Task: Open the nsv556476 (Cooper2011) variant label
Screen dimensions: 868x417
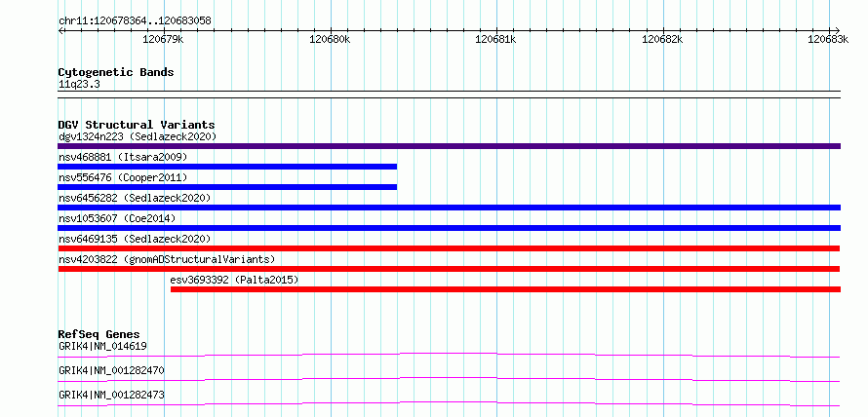Action: coord(123,177)
